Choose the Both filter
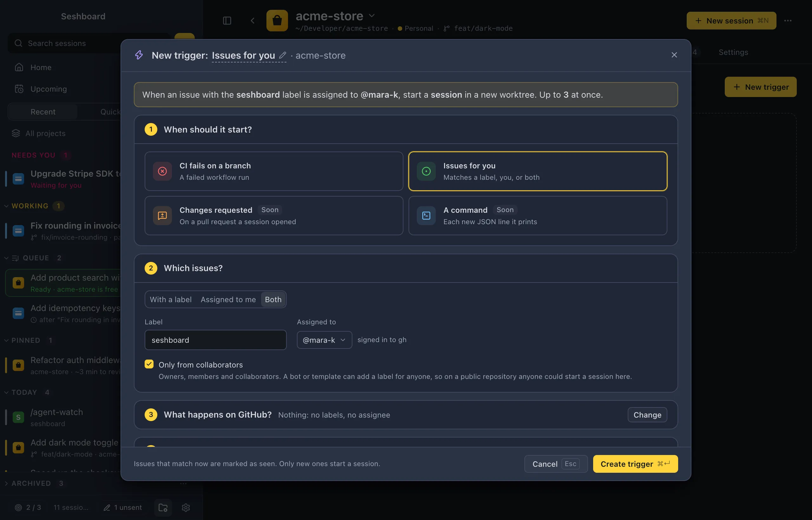 click(x=273, y=300)
